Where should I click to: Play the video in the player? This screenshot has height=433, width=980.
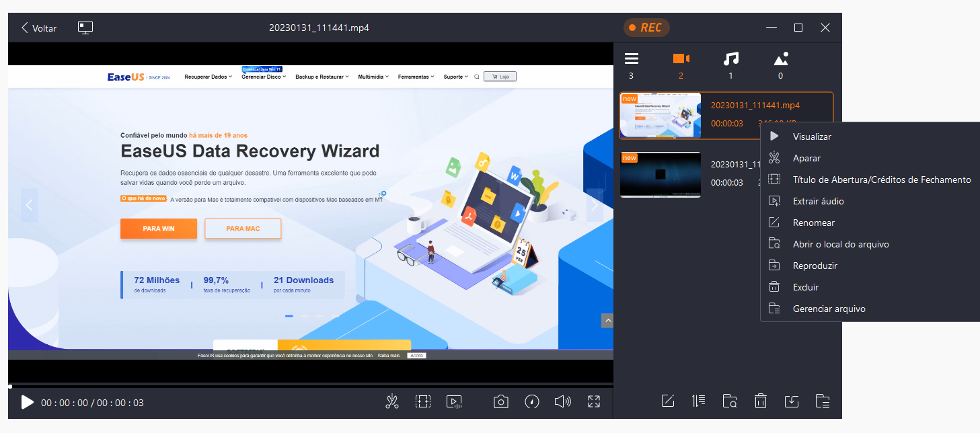[27, 402]
